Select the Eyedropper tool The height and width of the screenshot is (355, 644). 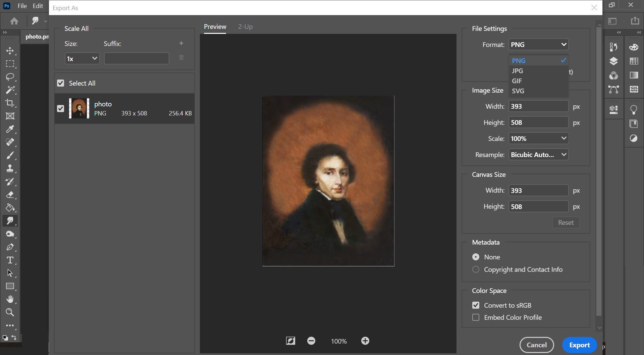tap(10, 129)
